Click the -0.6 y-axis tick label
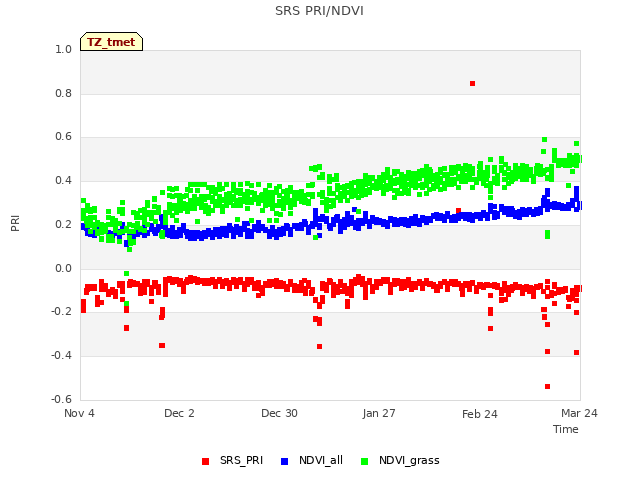The image size is (640, 480). point(61,399)
